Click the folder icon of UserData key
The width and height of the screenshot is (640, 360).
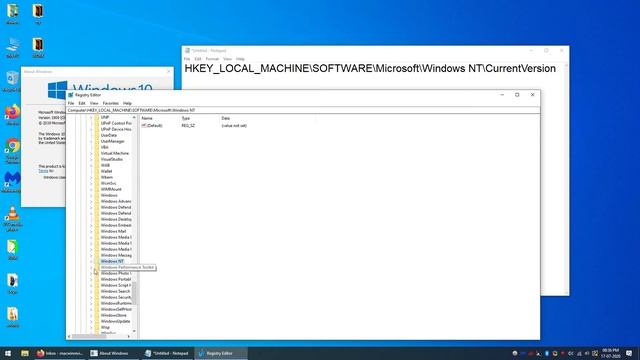[97, 135]
